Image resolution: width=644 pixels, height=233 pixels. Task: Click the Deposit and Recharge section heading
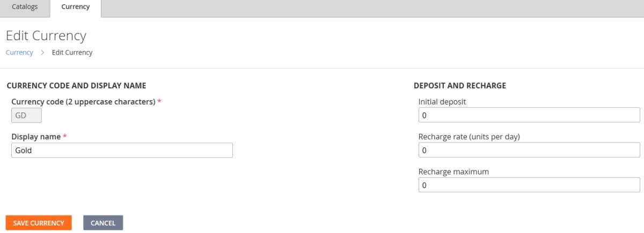460,86
